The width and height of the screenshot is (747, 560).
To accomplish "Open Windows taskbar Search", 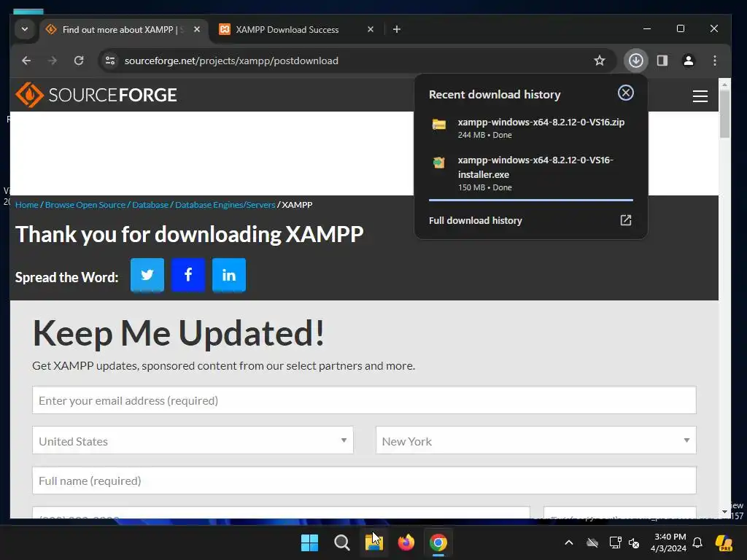I will (x=341, y=542).
